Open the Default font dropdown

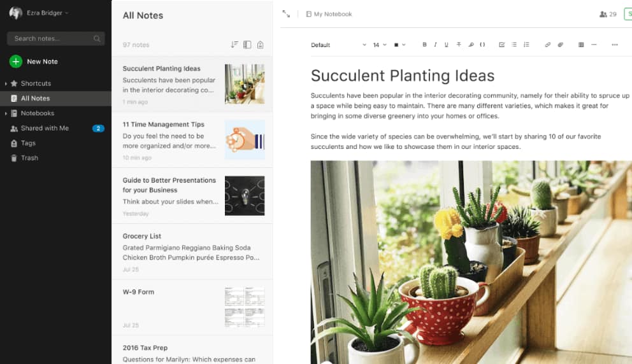pos(338,45)
